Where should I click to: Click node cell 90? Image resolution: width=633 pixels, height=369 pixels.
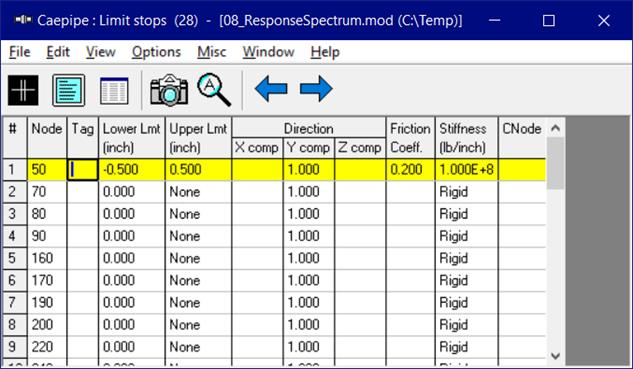pyautogui.click(x=47, y=236)
